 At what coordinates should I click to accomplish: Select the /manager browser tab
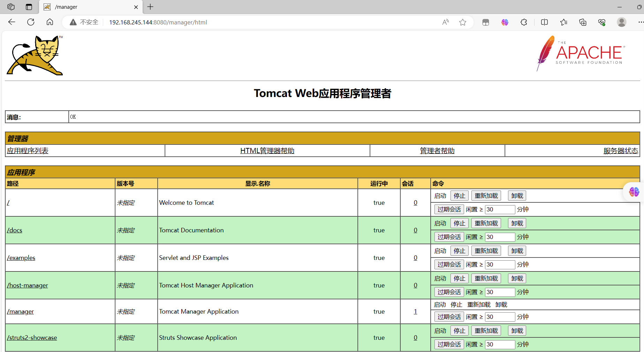91,7
